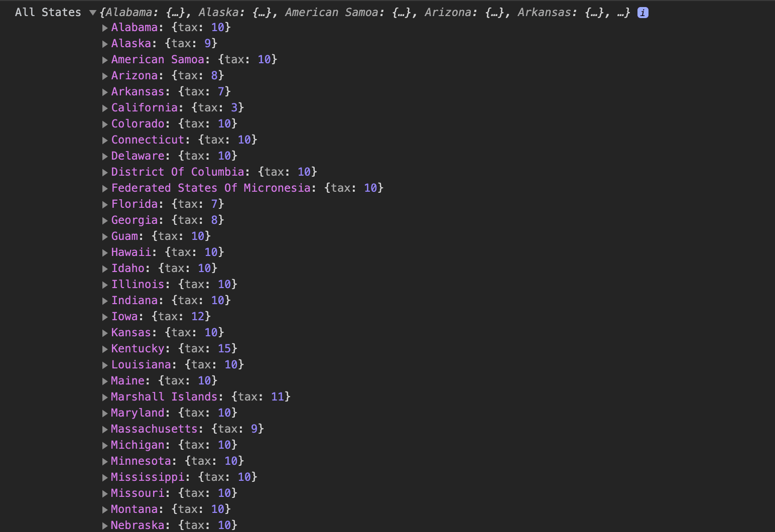Expand the Iowa entry

tap(105, 317)
